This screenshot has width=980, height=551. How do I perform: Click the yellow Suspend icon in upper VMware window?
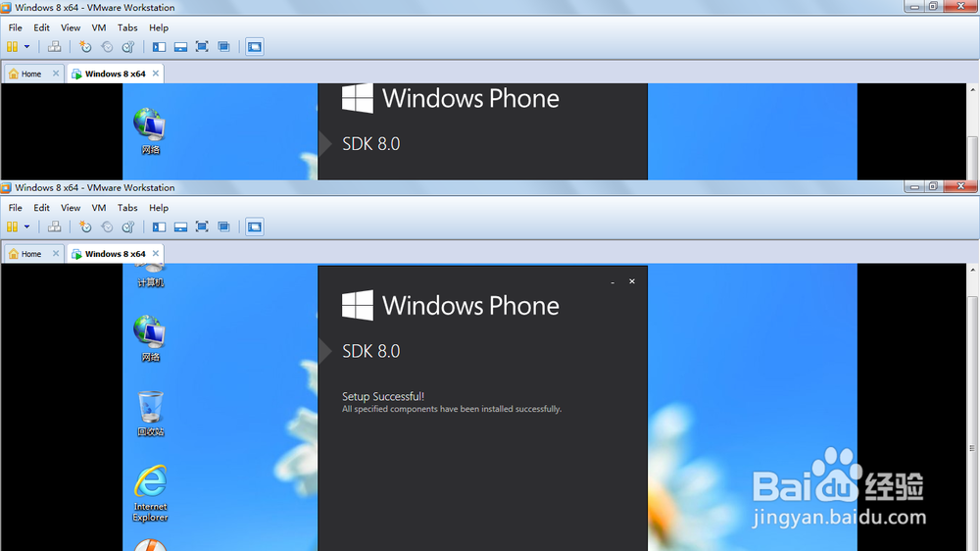pyautogui.click(x=12, y=47)
